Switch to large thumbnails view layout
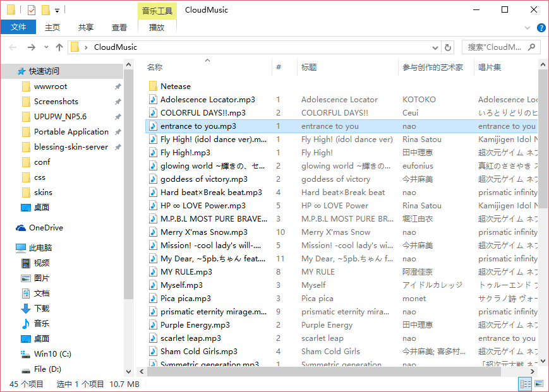This screenshot has height=392, width=549. [539, 384]
